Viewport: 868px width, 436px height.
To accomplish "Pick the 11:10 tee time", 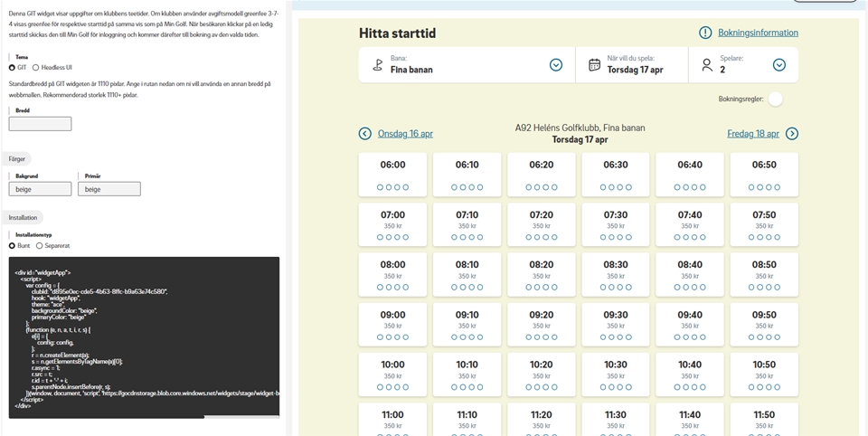I will [x=467, y=420].
